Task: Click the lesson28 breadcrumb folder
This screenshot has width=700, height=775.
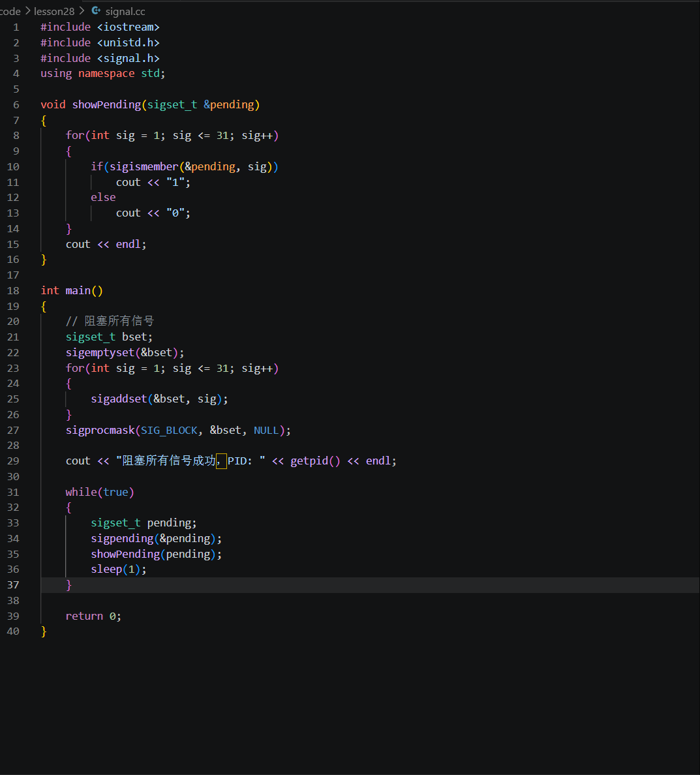Action: click(x=54, y=11)
